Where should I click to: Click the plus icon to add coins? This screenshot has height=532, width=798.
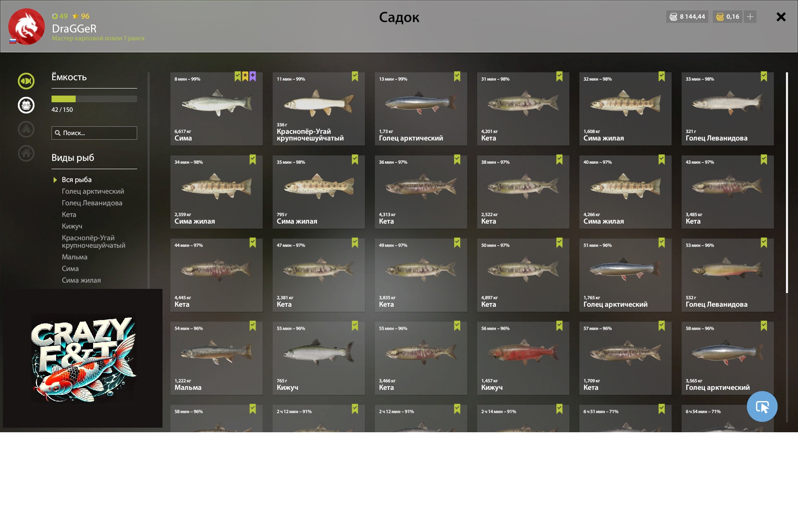tap(750, 17)
